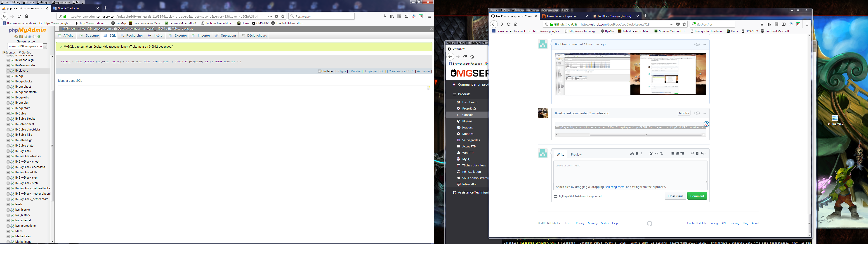Insert a blockquote in the comment box
This screenshot has height=266, width=868.
point(651,154)
